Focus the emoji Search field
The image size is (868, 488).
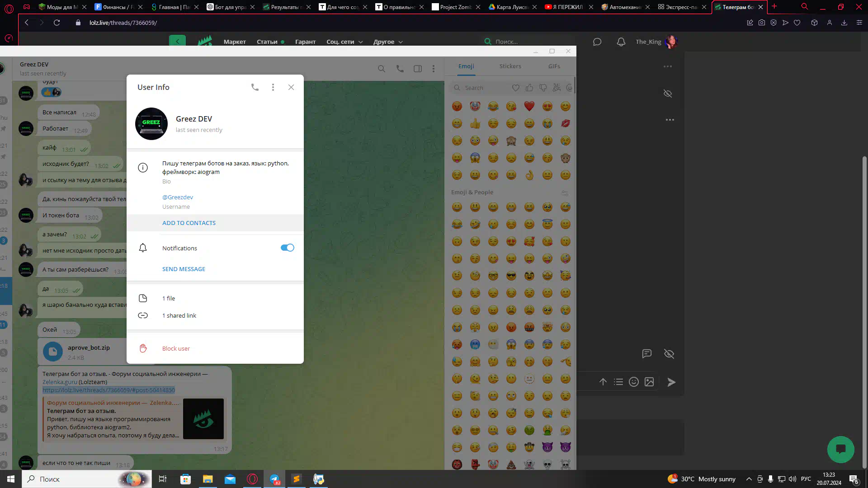point(480,88)
